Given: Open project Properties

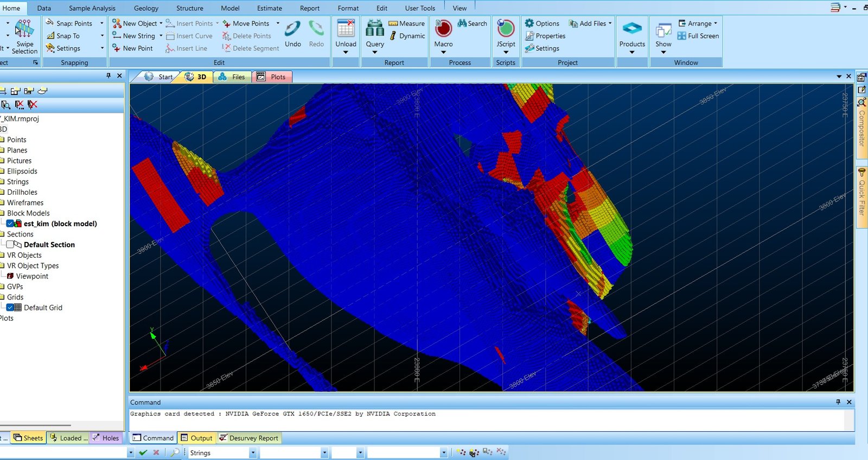Looking at the screenshot, I should (545, 36).
